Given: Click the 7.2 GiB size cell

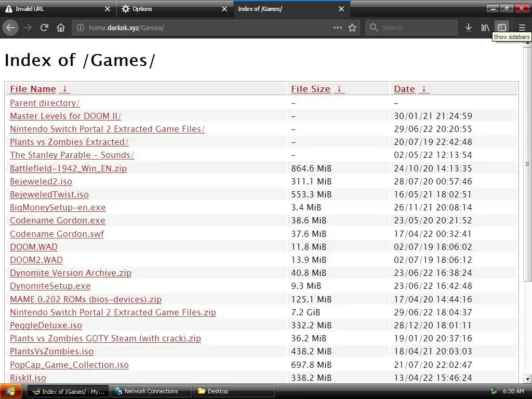Looking at the screenshot, I should (305, 312).
